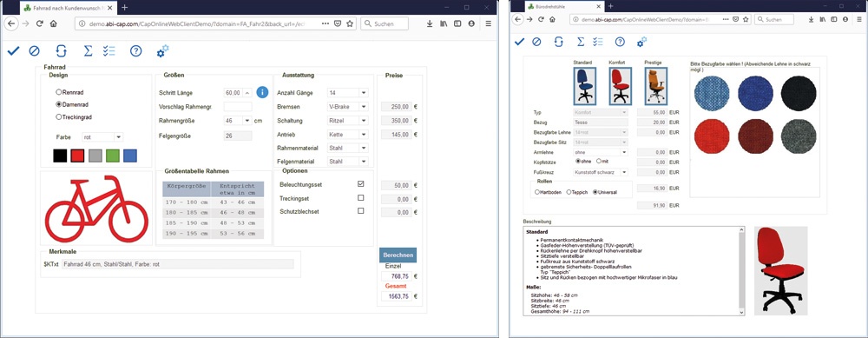Open the gears icon in Bürodrehstühle toolbar
This screenshot has height=338, width=868.
pyautogui.click(x=641, y=42)
